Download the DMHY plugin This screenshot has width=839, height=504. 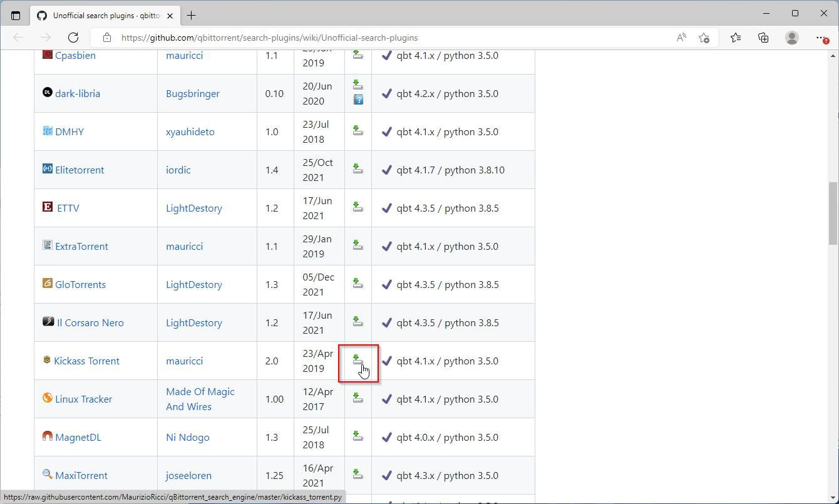coord(358,130)
